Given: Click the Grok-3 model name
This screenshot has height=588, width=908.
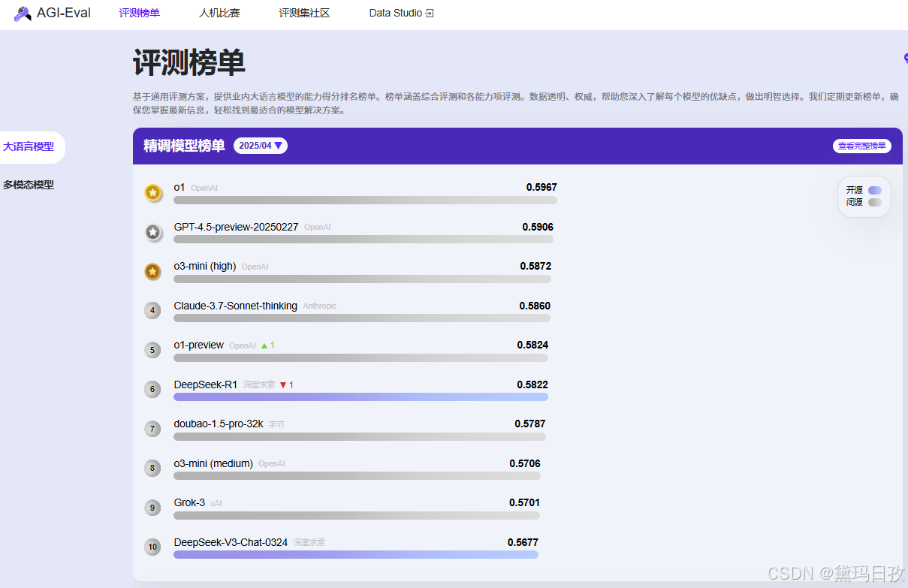Looking at the screenshot, I should coord(189,502).
